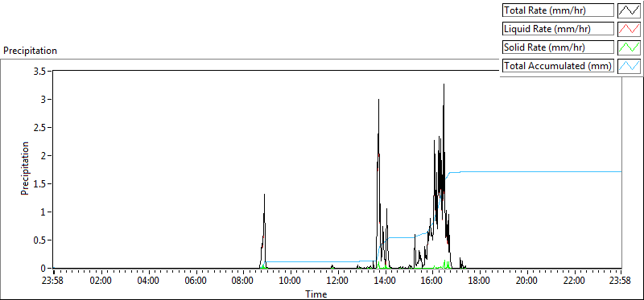Image resolution: width=644 pixels, height=300 pixels.
Task: Click the Total Accumulated blue line icon
Action: coord(630,66)
